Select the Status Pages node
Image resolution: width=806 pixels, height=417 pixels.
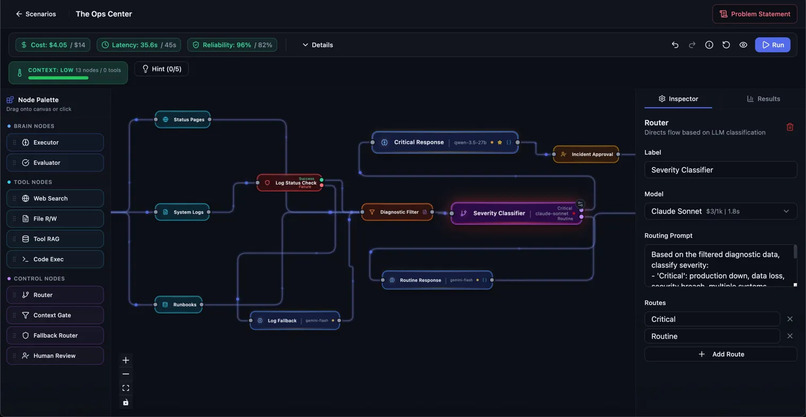click(x=182, y=119)
